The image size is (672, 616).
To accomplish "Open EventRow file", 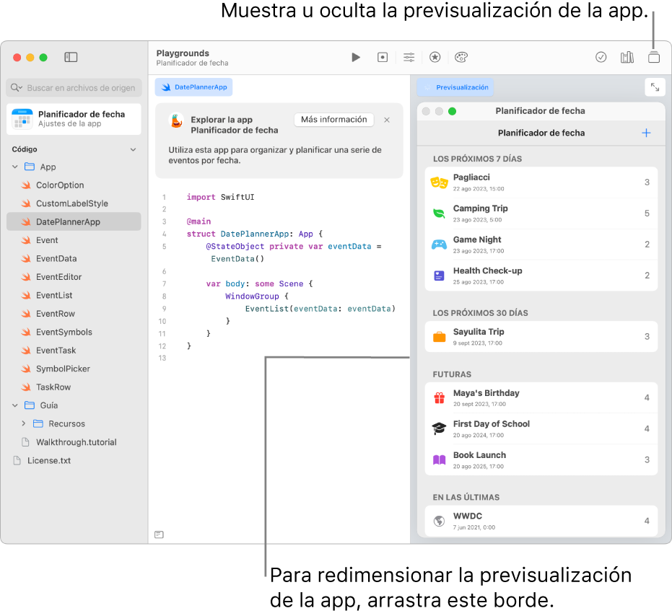I will point(74,314).
